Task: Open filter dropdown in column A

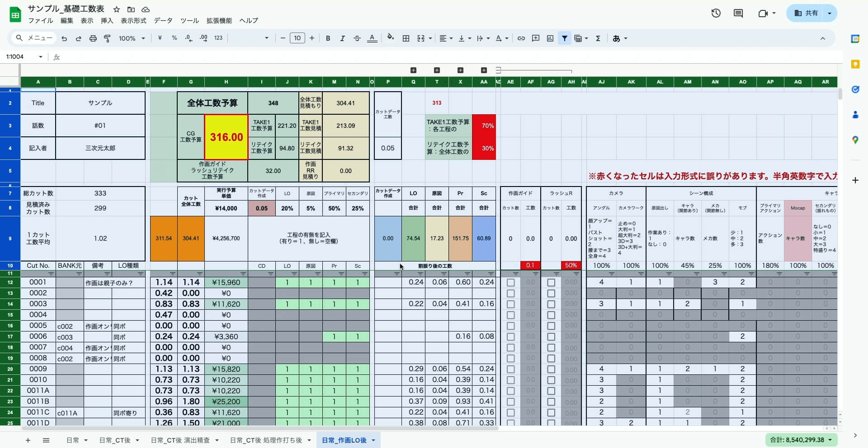Action: (x=51, y=274)
